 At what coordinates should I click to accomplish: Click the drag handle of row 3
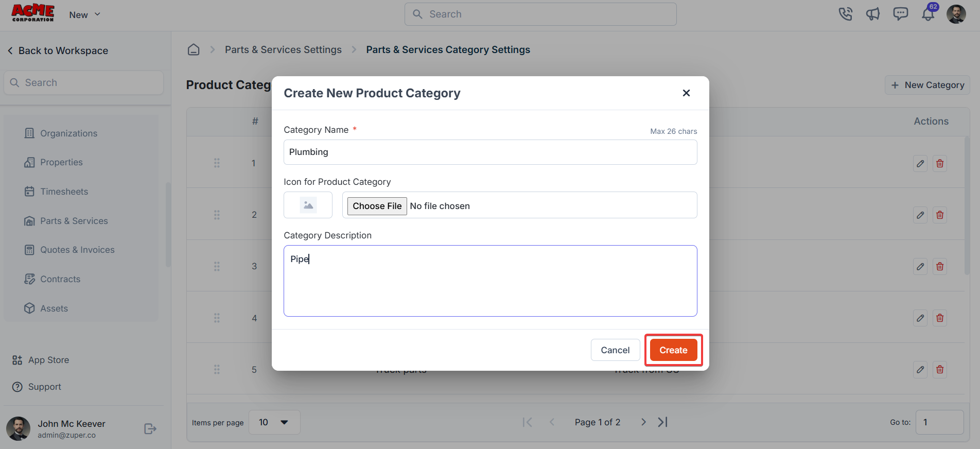click(217, 266)
